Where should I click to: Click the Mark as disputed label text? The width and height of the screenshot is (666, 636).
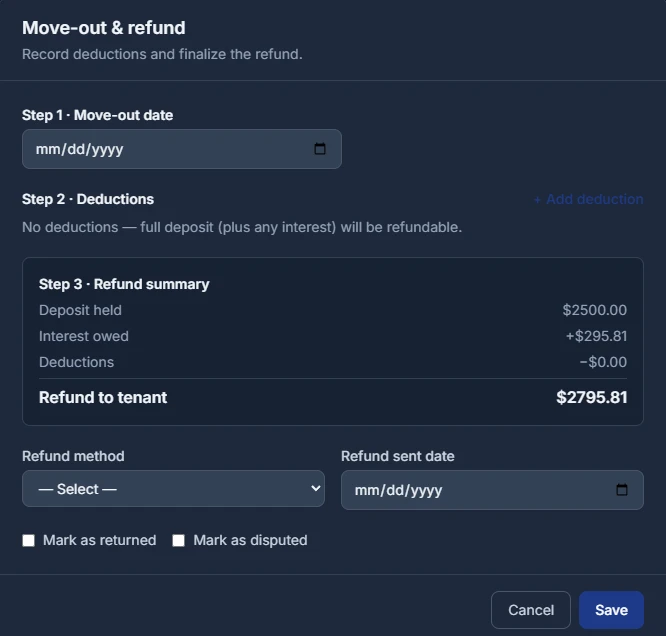click(x=250, y=540)
